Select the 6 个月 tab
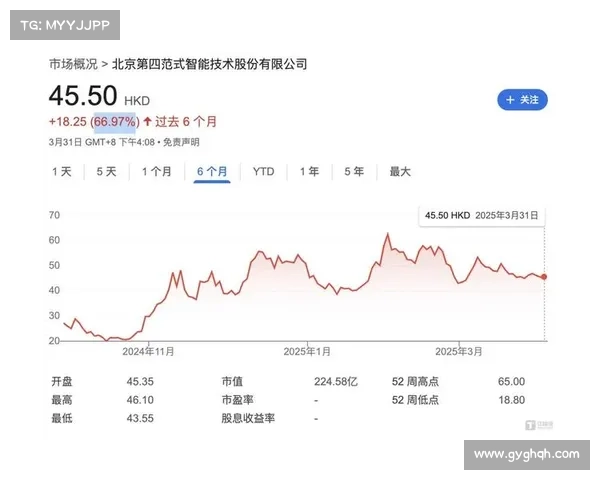 pos(212,171)
